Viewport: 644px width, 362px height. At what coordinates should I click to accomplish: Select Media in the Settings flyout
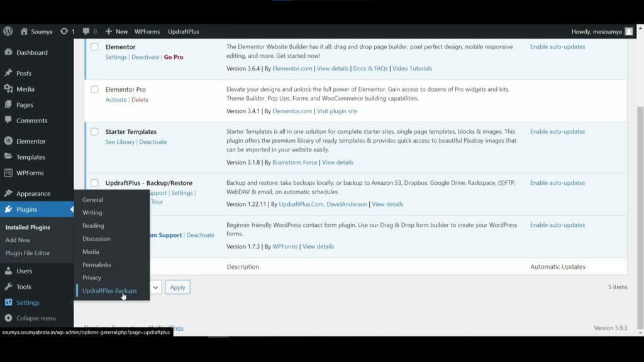pos(91,252)
